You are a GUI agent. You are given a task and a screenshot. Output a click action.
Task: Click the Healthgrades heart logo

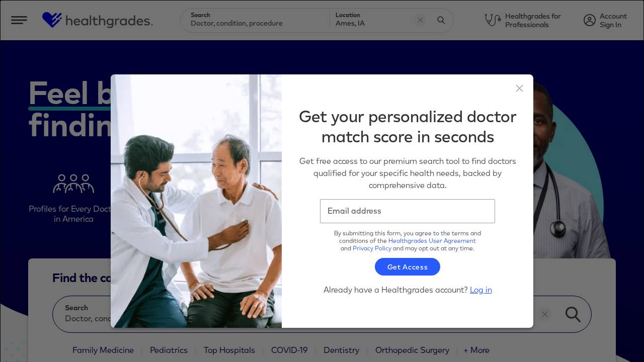click(x=52, y=20)
